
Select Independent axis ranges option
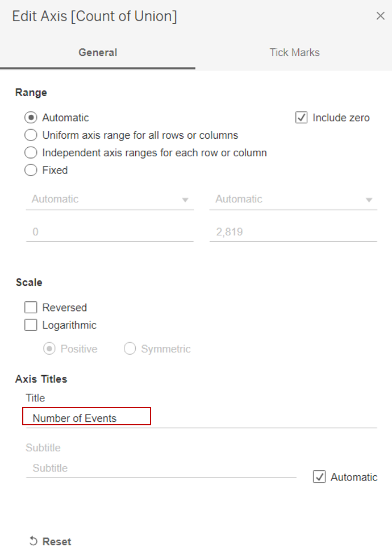click(31, 153)
